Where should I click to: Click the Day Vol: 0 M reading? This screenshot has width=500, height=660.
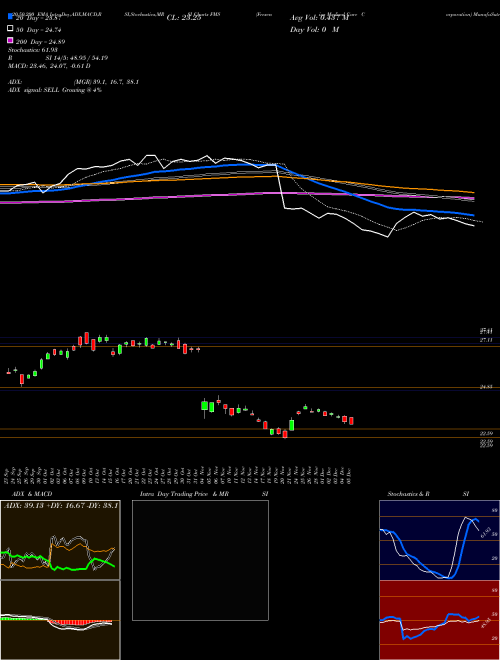[x=314, y=30]
